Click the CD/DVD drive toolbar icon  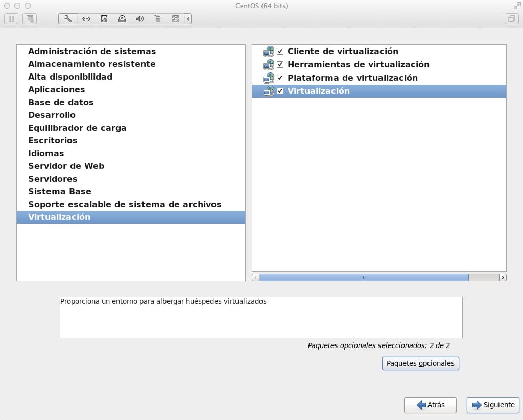(x=122, y=19)
